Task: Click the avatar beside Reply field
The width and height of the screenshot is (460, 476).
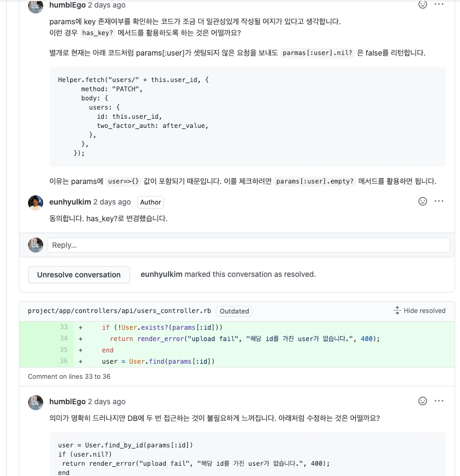Action: [36, 245]
